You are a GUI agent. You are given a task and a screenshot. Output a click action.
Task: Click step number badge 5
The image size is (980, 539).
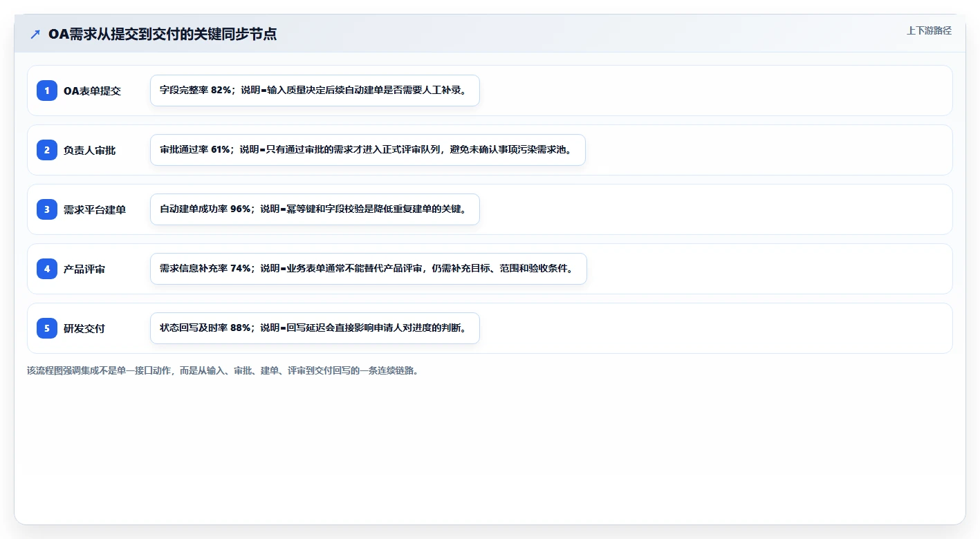(x=47, y=328)
